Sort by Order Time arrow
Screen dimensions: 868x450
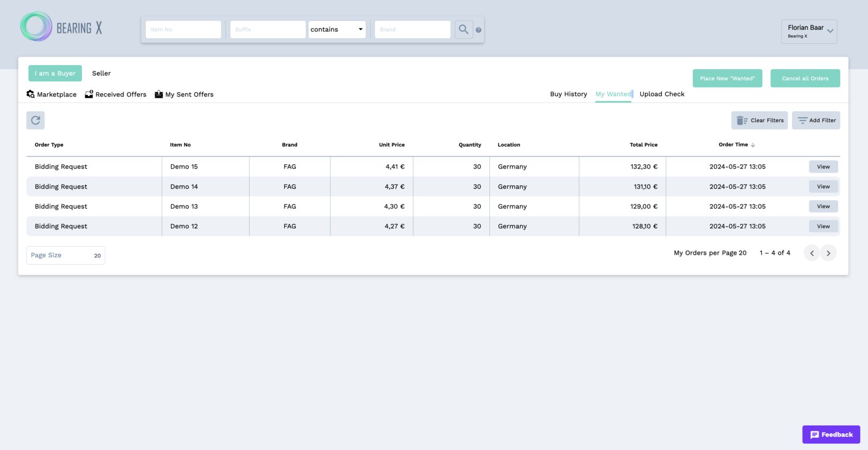[x=753, y=145]
